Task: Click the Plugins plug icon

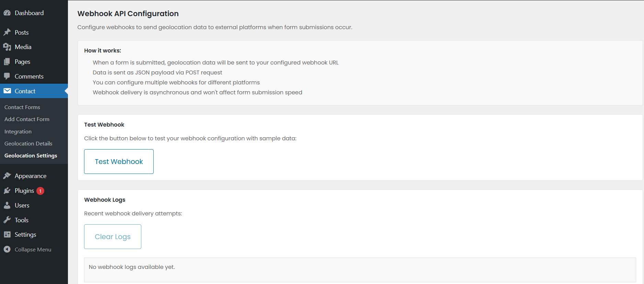Action: (7, 190)
